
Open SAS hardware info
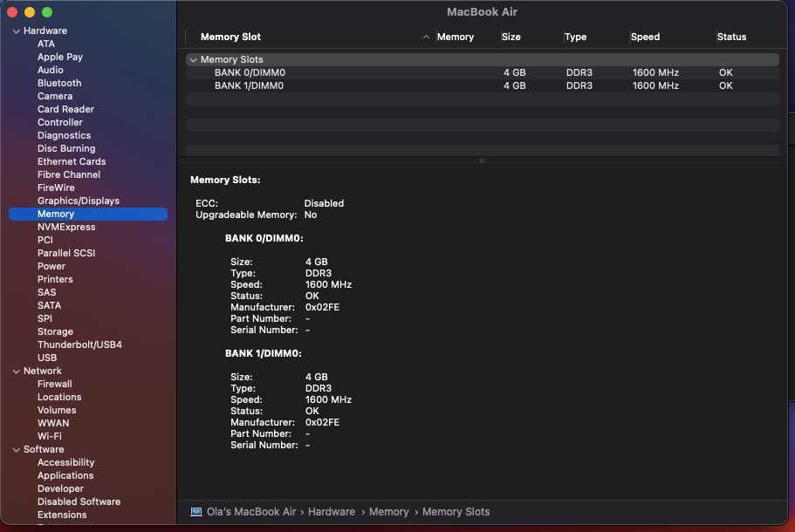tap(46, 293)
